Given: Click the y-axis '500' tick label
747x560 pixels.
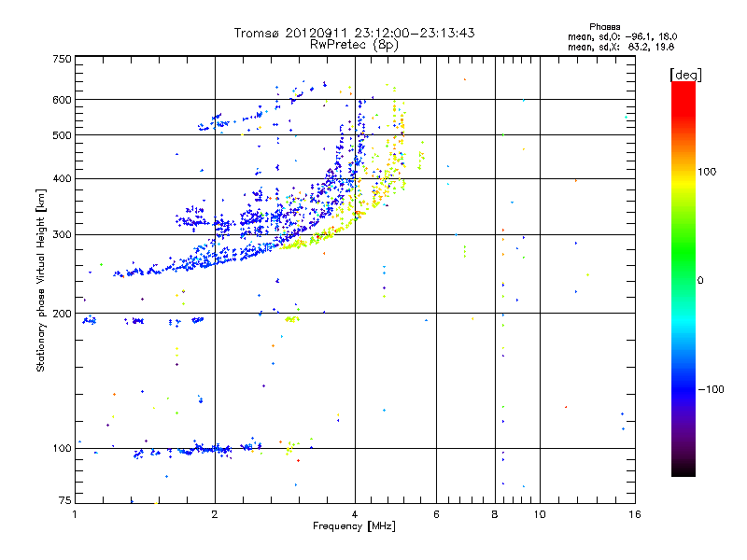Looking at the screenshot, I should tap(62, 135).
